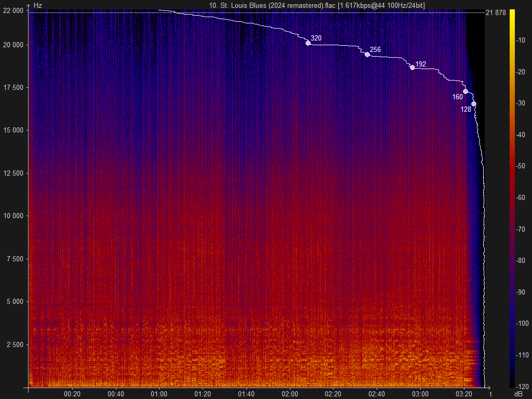Click the 02:20 time axis label
Image resolution: width=532 pixels, height=399 pixels.
point(333,394)
